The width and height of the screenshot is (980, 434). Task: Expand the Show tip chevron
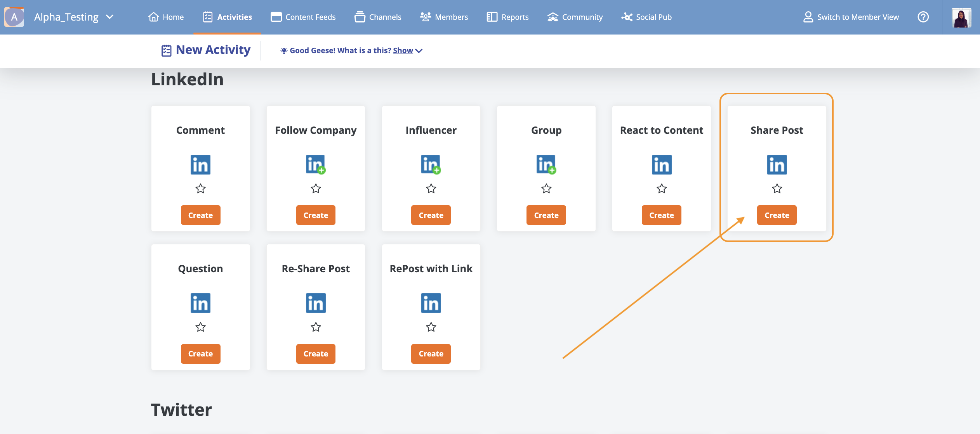pyautogui.click(x=419, y=51)
